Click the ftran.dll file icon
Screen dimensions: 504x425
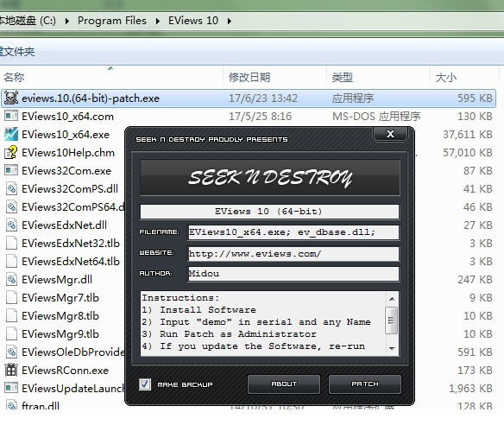(x=11, y=405)
